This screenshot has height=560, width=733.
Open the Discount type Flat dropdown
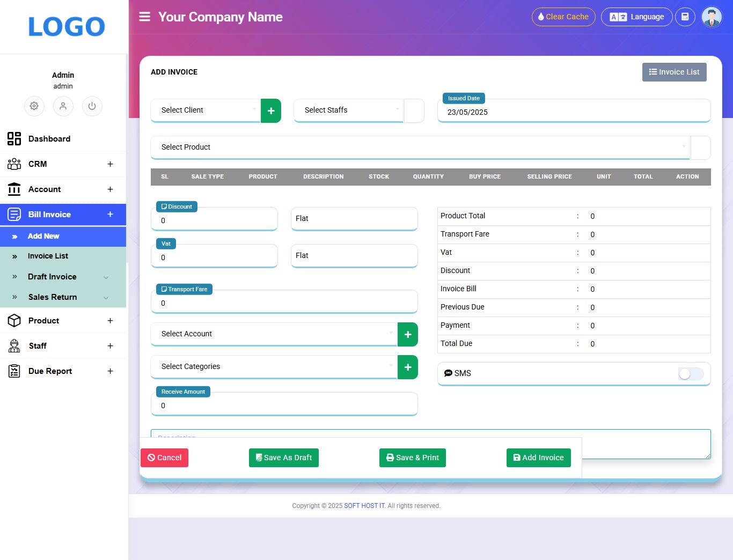[354, 219]
